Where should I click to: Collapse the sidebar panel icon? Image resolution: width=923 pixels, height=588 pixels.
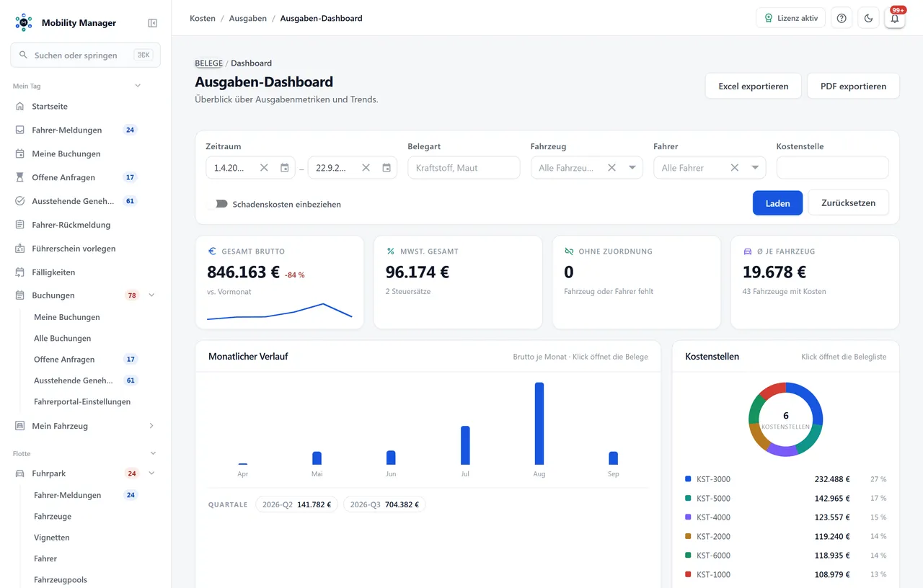pos(152,23)
